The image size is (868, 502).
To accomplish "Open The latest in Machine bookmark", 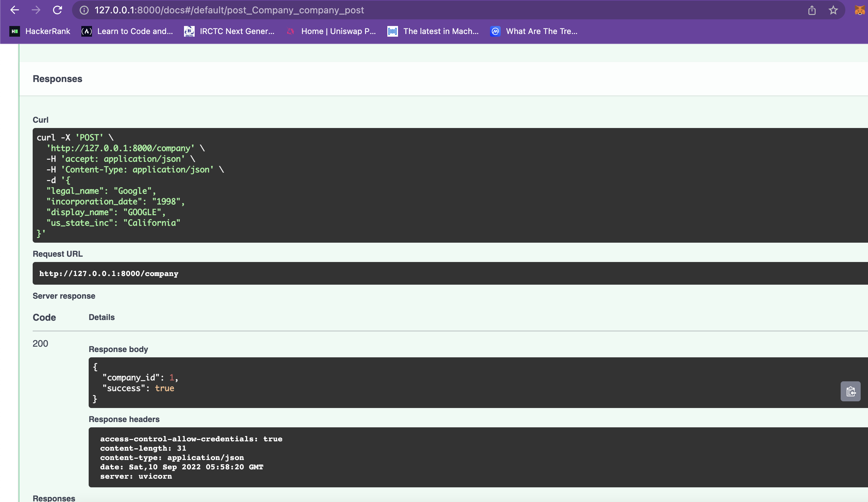I will tap(433, 31).
